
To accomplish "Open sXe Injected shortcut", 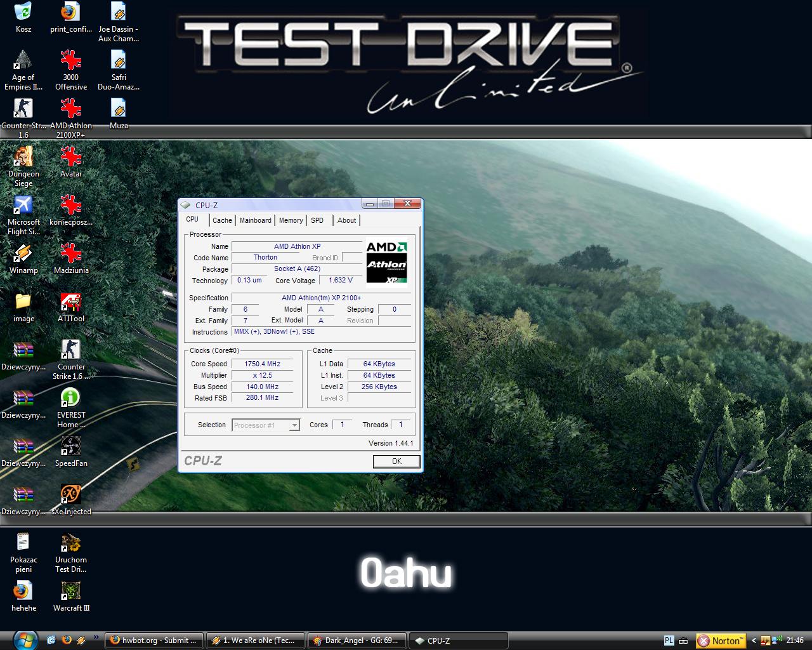I will coord(70,500).
